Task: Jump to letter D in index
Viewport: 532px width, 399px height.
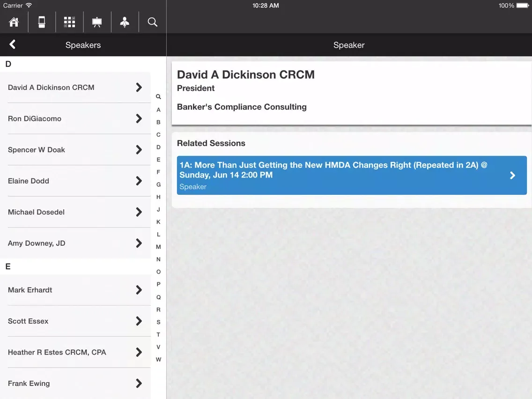Action: coord(158,147)
